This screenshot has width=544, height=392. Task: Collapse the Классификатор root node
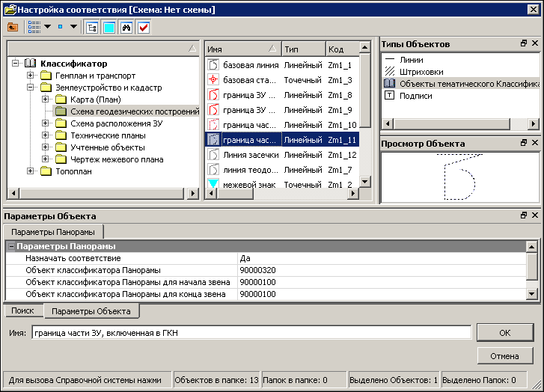(x=15, y=64)
